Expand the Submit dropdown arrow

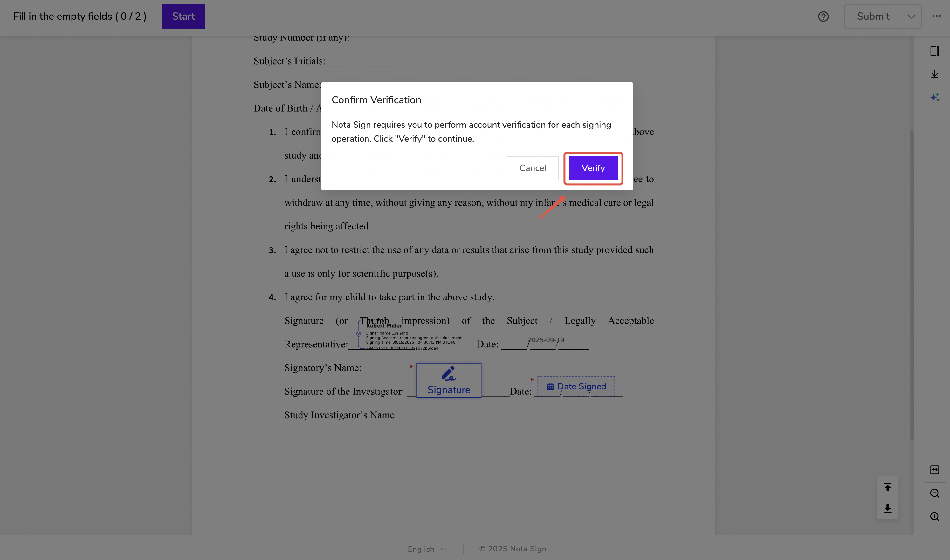[911, 17]
